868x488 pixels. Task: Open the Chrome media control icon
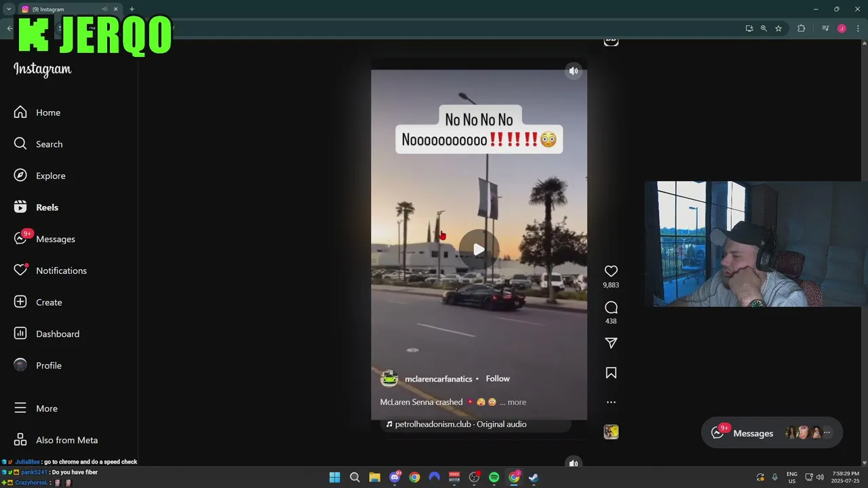pyautogui.click(x=825, y=28)
